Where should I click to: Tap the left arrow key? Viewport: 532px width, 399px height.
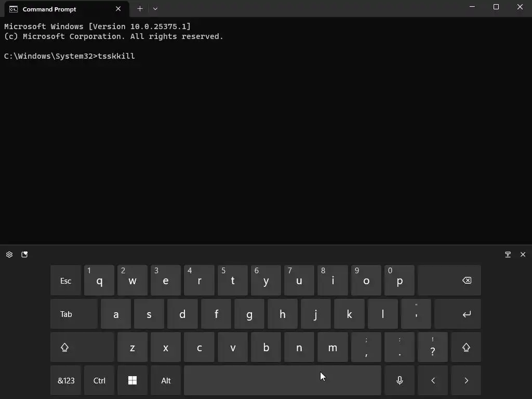(433, 380)
